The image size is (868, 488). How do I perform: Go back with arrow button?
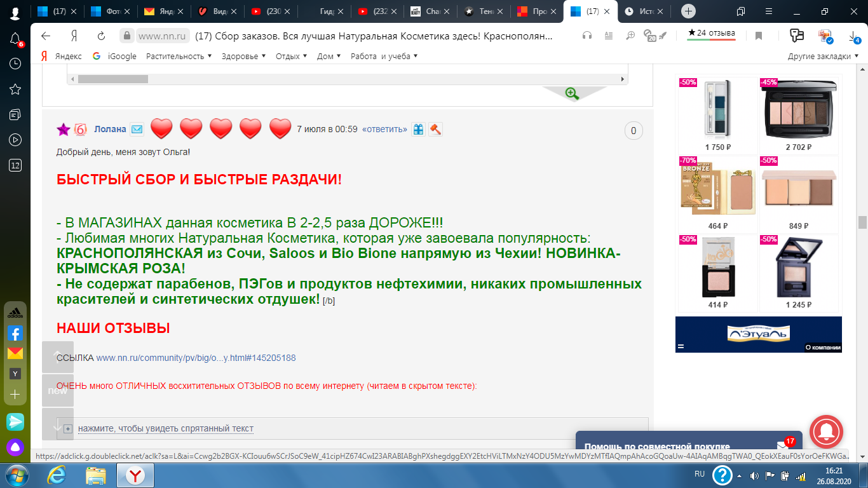click(45, 36)
